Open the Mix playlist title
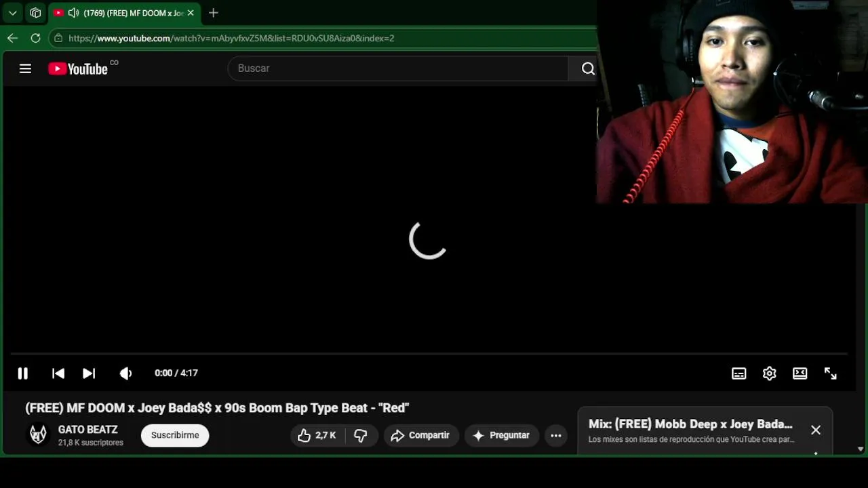The image size is (868, 488). (x=690, y=424)
